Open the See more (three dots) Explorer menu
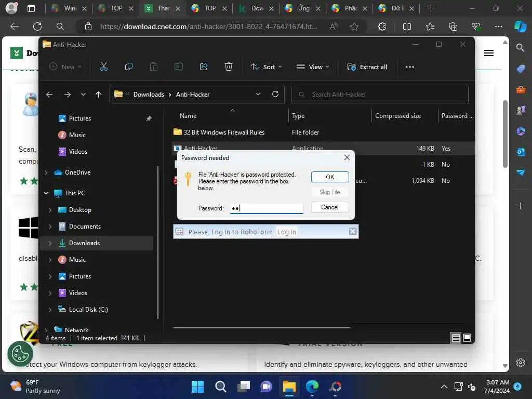This screenshot has height=399, width=532. 410,67
